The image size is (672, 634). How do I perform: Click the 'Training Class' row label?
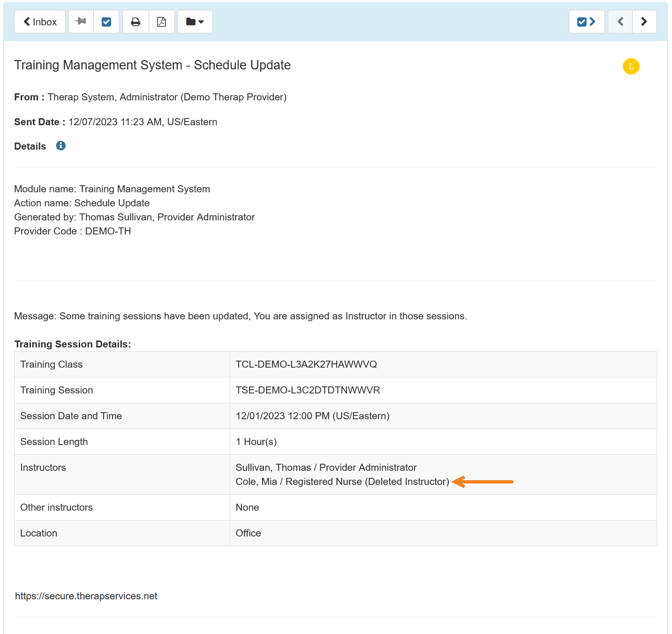tap(52, 364)
